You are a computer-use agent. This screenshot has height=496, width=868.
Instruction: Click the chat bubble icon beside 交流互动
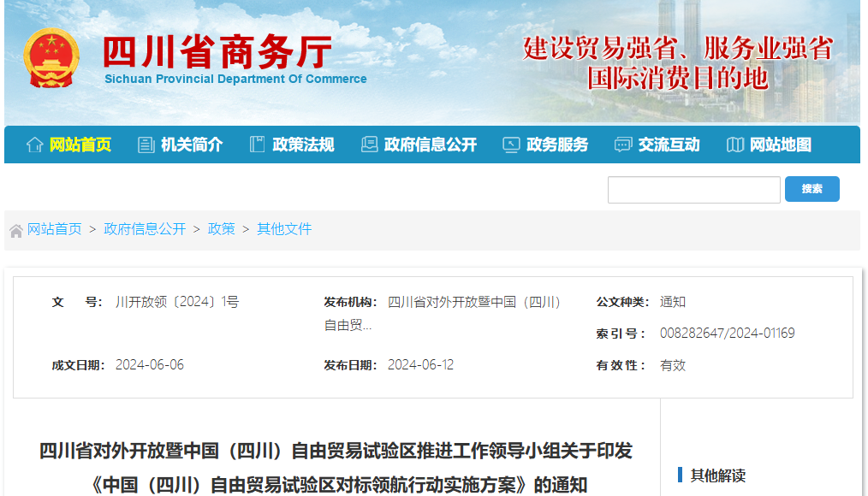[622, 145]
